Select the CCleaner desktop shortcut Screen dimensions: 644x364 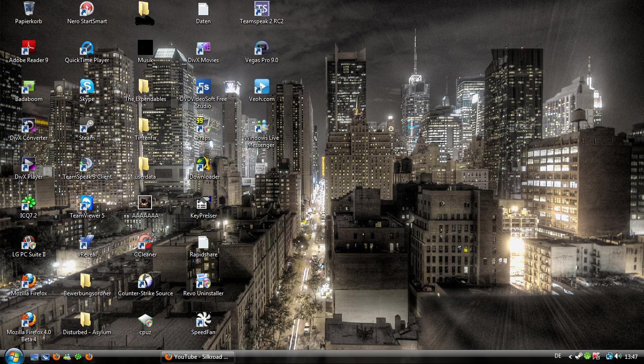145,242
